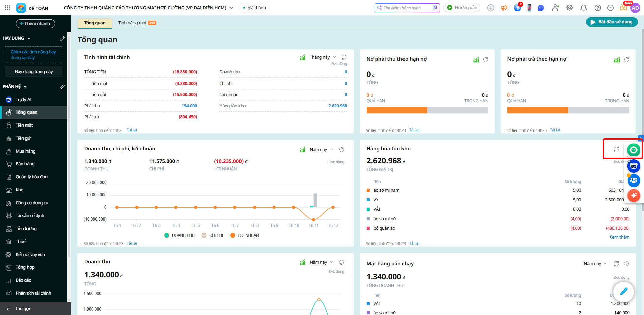Toggle CHI PHÍ legend series
The width and height of the screenshot is (644, 315).
point(212,235)
